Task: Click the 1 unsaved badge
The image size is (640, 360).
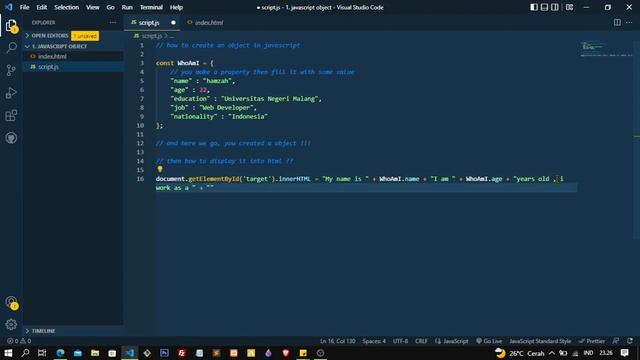Action: [x=85, y=36]
